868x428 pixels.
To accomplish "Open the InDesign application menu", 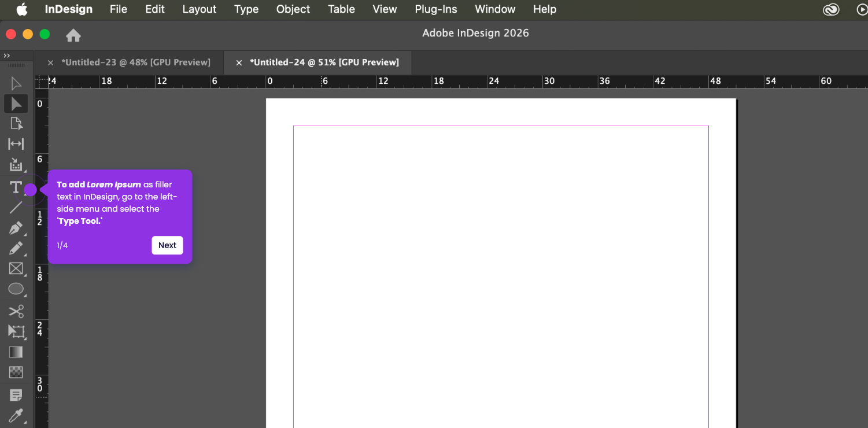I will pos(69,9).
